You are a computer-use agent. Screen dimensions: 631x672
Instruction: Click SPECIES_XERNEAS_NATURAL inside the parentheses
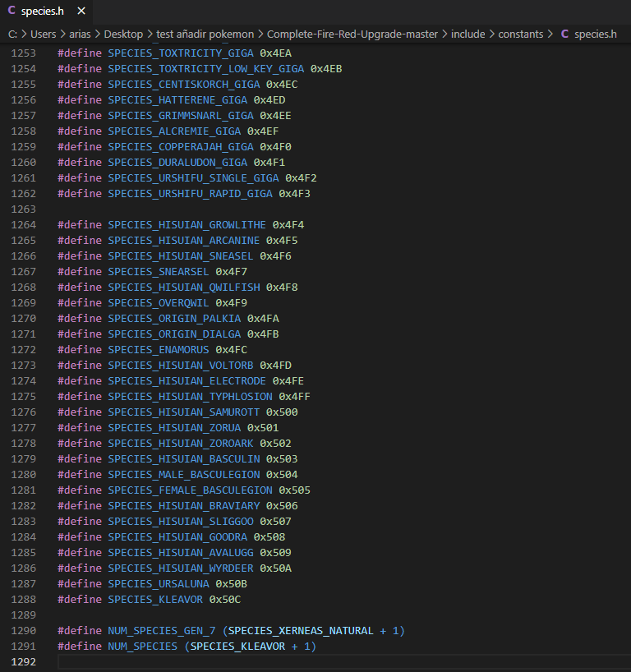pos(301,631)
